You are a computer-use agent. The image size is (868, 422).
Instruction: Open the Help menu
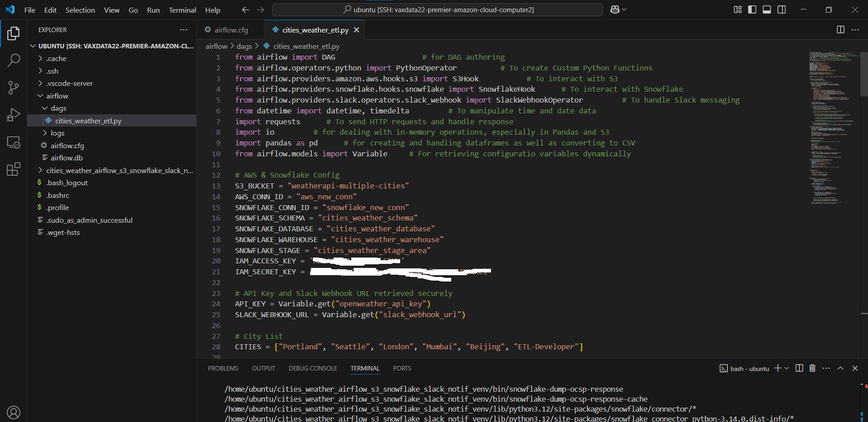coord(212,10)
